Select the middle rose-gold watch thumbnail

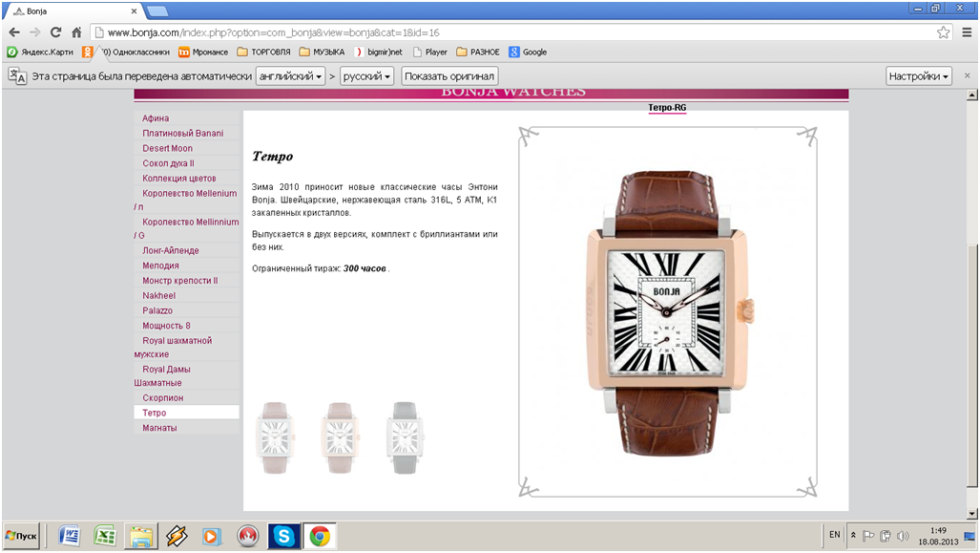[x=340, y=437]
